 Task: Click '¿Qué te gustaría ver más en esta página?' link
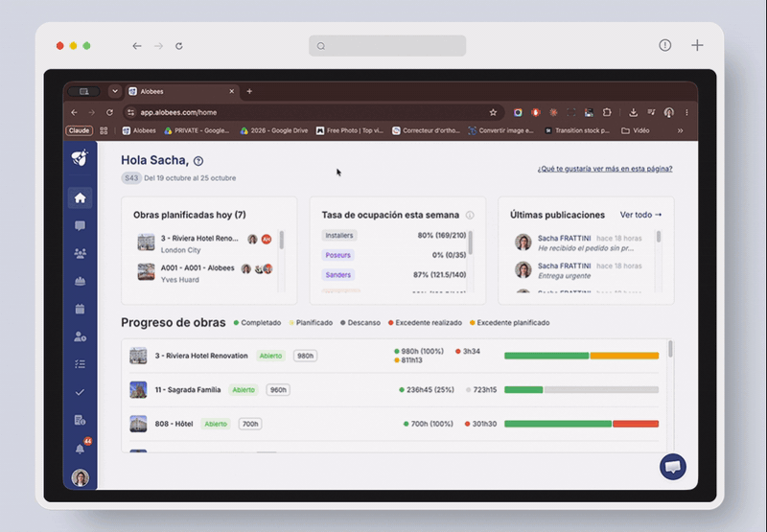coord(605,169)
